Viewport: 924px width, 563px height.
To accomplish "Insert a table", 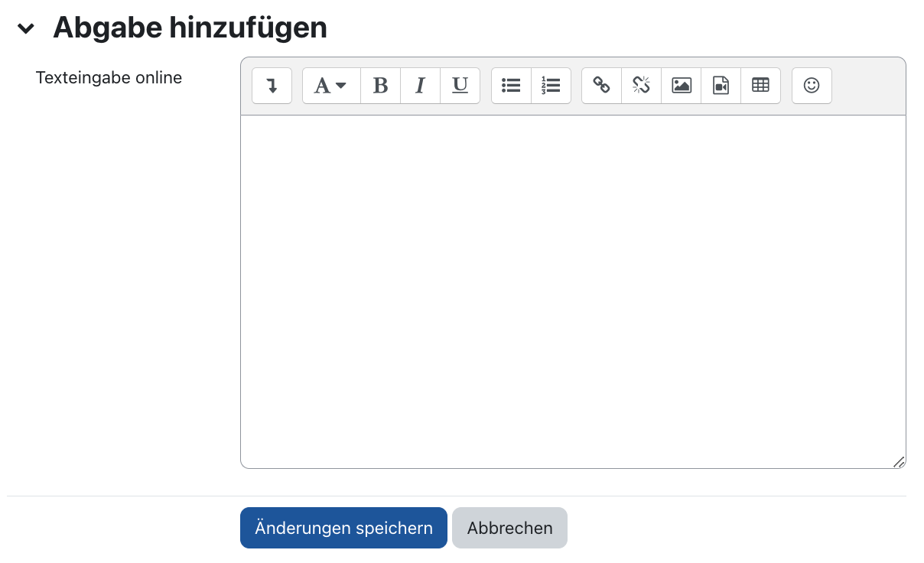I will click(x=761, y=86).
